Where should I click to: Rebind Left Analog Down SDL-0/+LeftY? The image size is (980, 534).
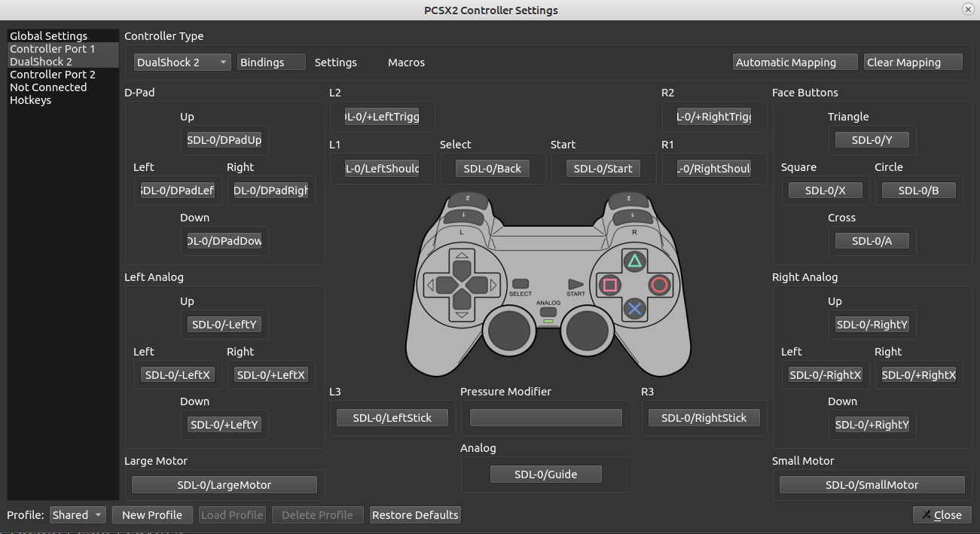click(x=224, y=425)
